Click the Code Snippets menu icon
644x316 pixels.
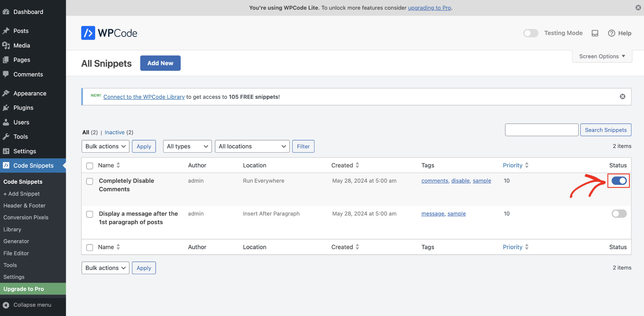(6, 166)
